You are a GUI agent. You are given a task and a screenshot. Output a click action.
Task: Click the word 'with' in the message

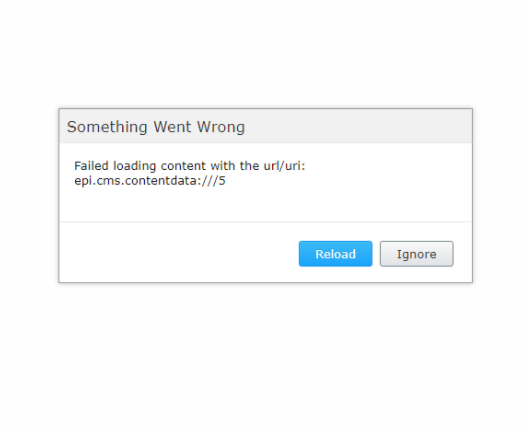223,166
